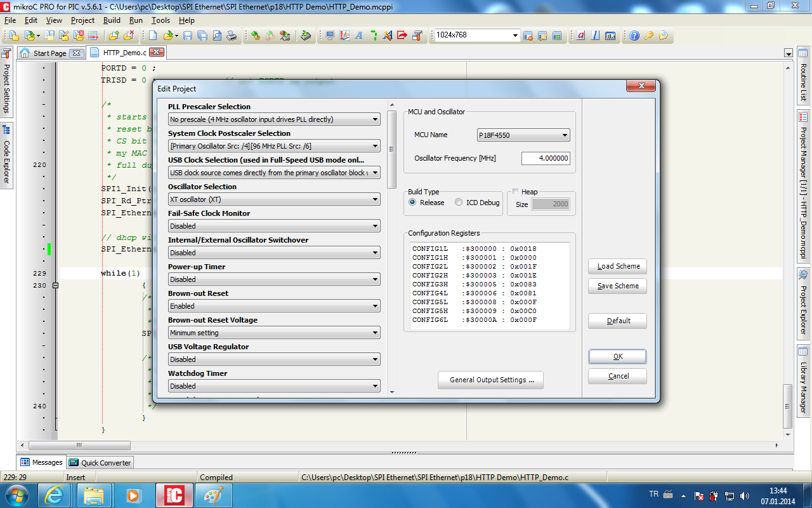Click Cancel in Edit Project dialog
Image resolution: width=812 pixels, height=508 pixels.
[x=617, y=376]
